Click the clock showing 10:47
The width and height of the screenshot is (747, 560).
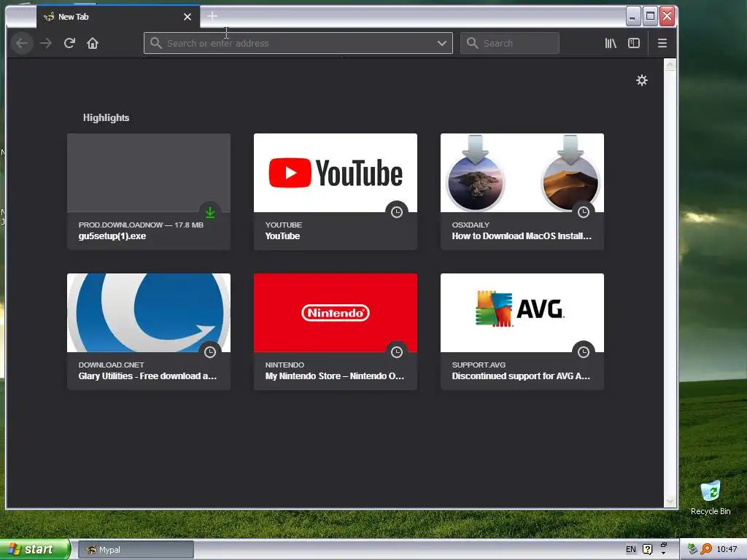727,550
